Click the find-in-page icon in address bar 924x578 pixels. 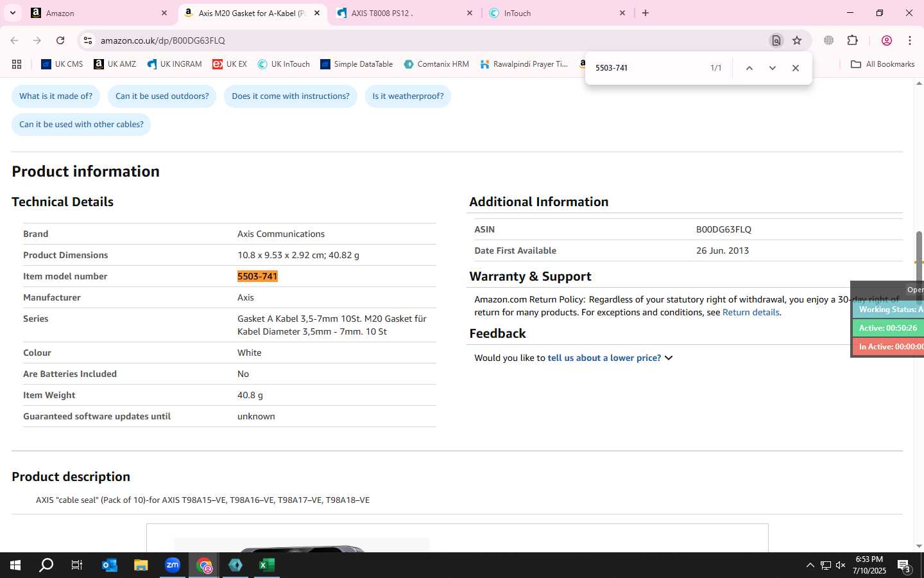(776, 40)
